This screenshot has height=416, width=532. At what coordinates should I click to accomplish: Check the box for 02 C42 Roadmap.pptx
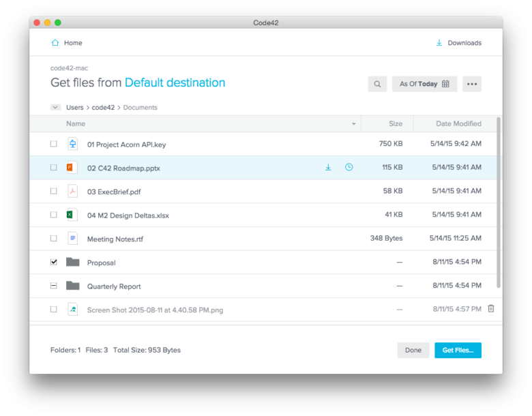tap(54, 167)
